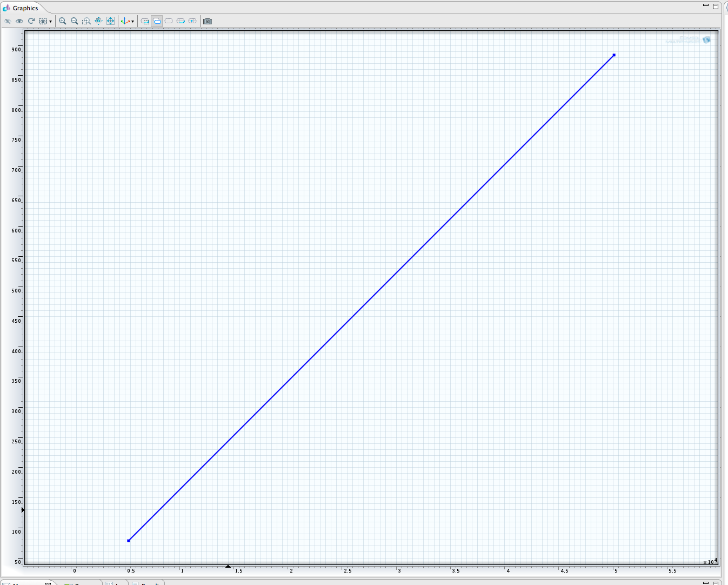
Task: Click the Zoom Extents icon
Action: (x=110, y=21)
